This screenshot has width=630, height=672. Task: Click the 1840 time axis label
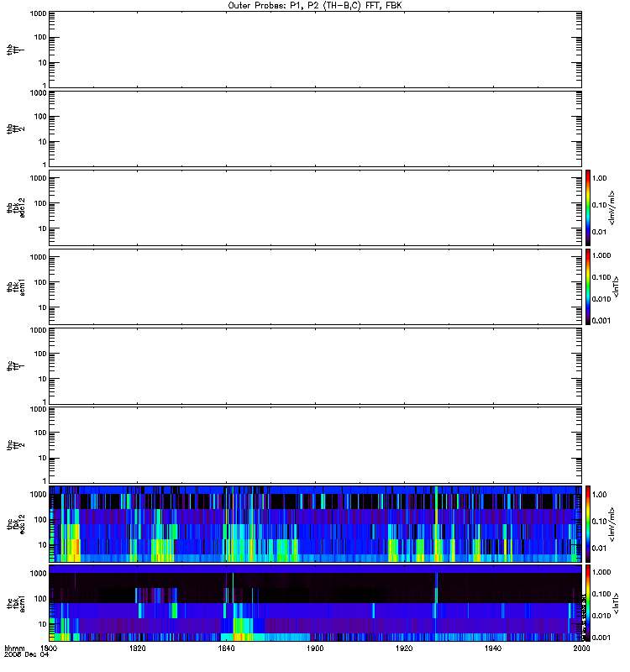pos(226,648)
